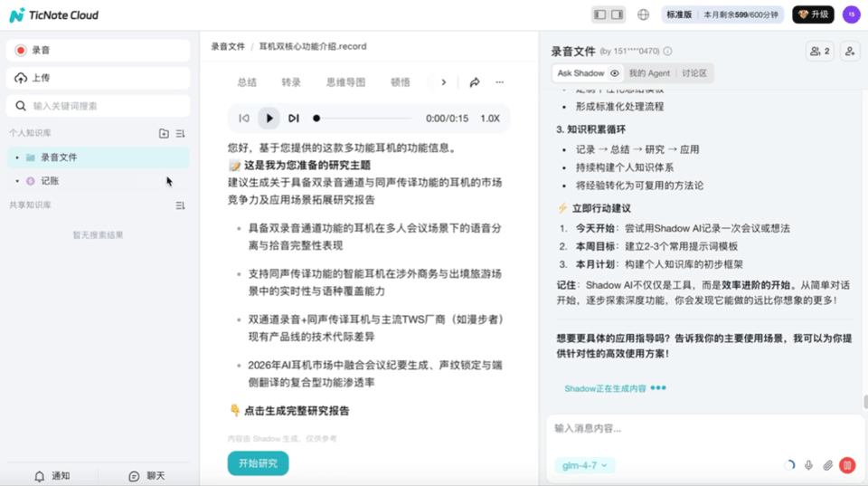Open the glm-4-7 model dropdown

pos(585,465)
